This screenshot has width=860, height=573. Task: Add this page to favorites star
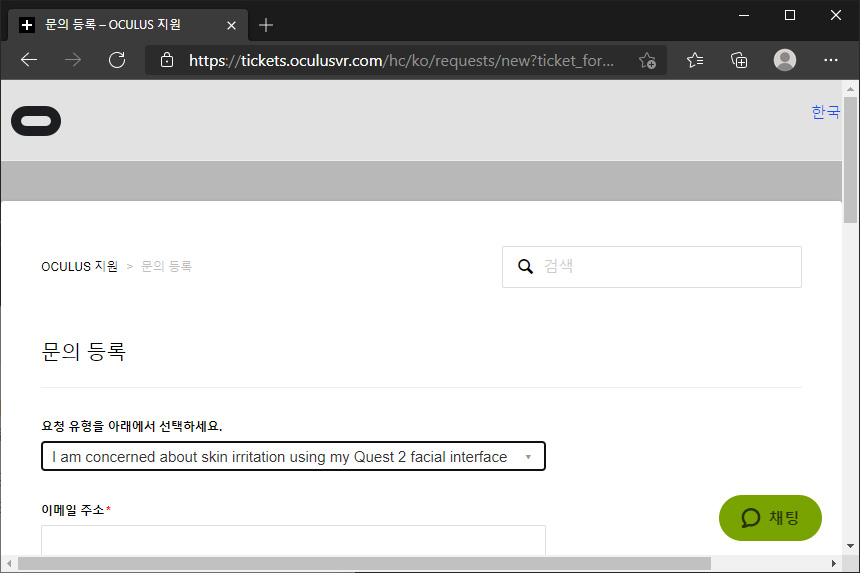tap(647, 60)
